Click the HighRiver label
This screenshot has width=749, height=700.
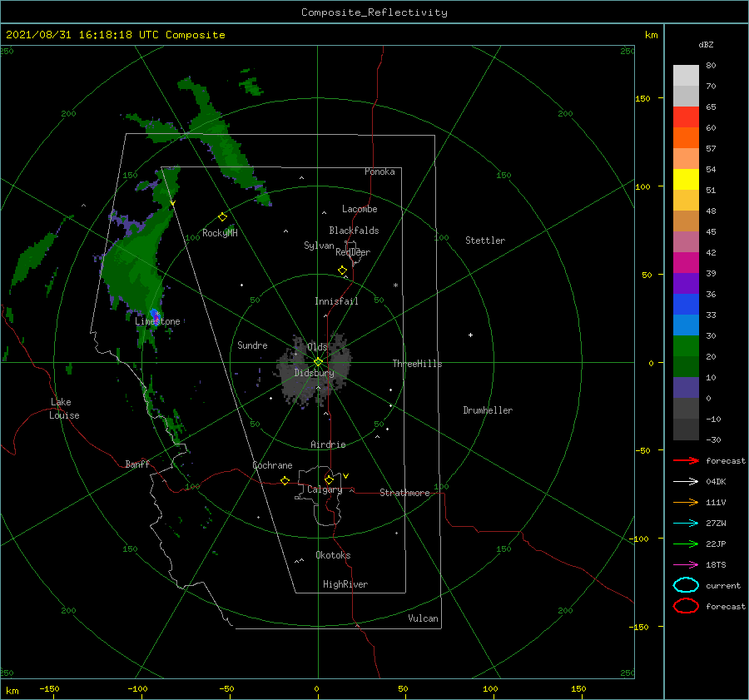(x=345, y=584)
